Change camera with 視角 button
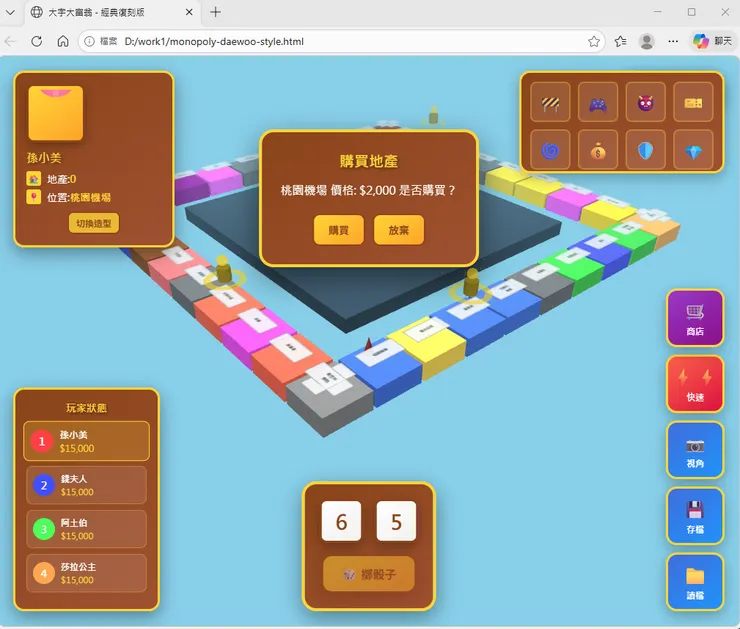The width and height of the screenshot is (740, 629). pos(695,450)
